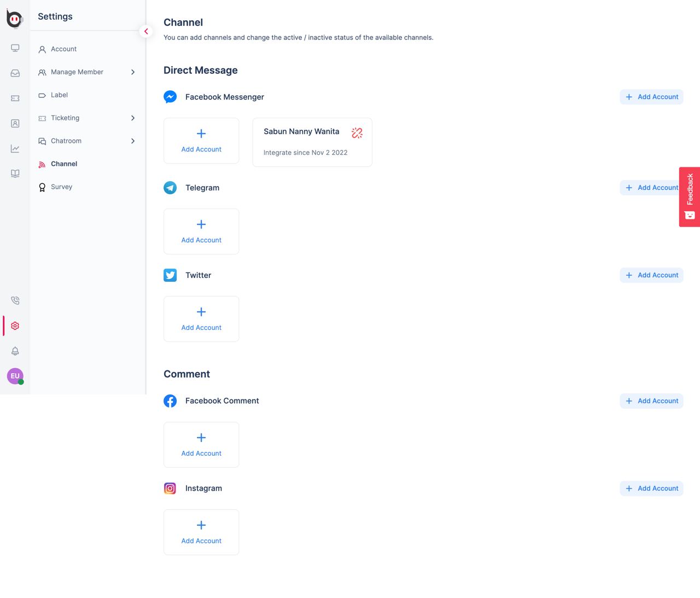Click the settings gear icon in rail

[x=15, y=326]
